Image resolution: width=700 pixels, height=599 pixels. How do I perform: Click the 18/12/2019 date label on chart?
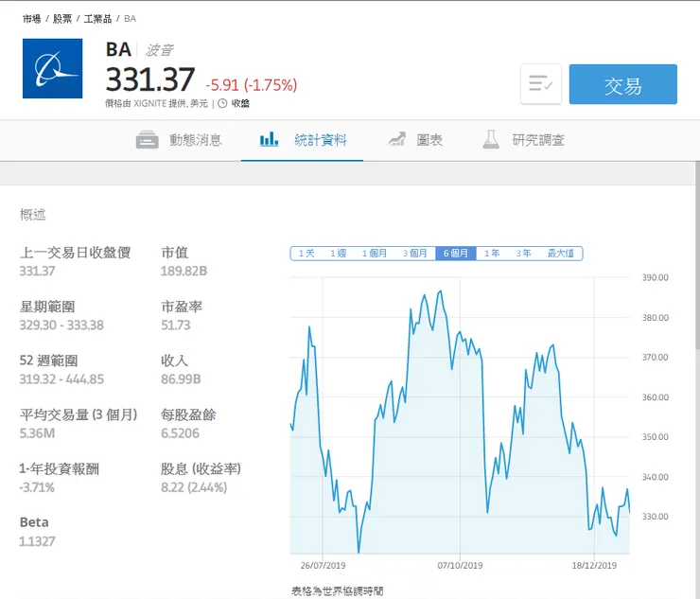(x=594, y=566)
